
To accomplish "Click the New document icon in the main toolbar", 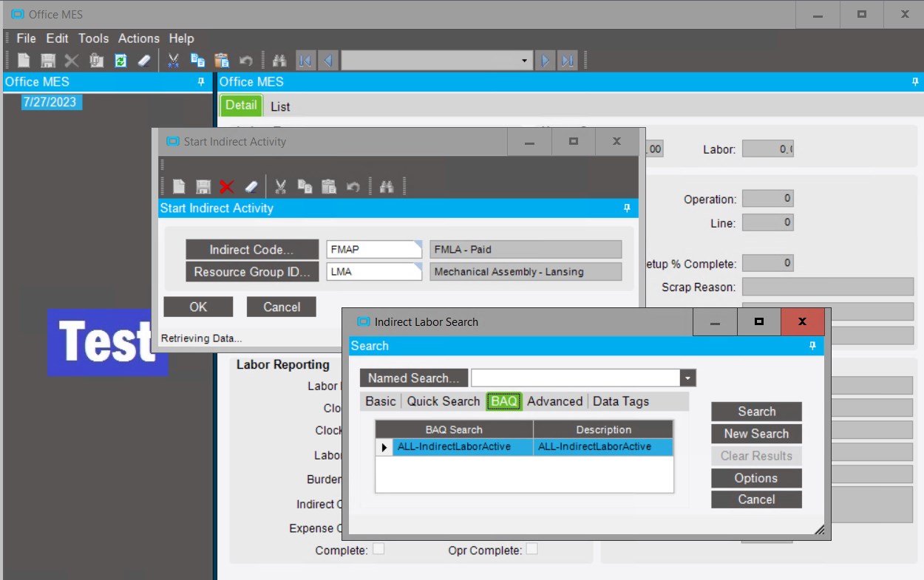I will pyautogui.click(x=24, y=61).
